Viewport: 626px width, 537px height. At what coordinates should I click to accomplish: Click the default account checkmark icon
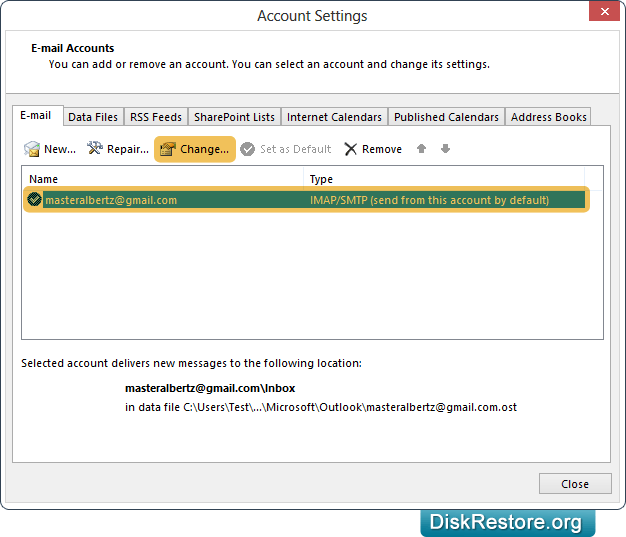(34, 199)
